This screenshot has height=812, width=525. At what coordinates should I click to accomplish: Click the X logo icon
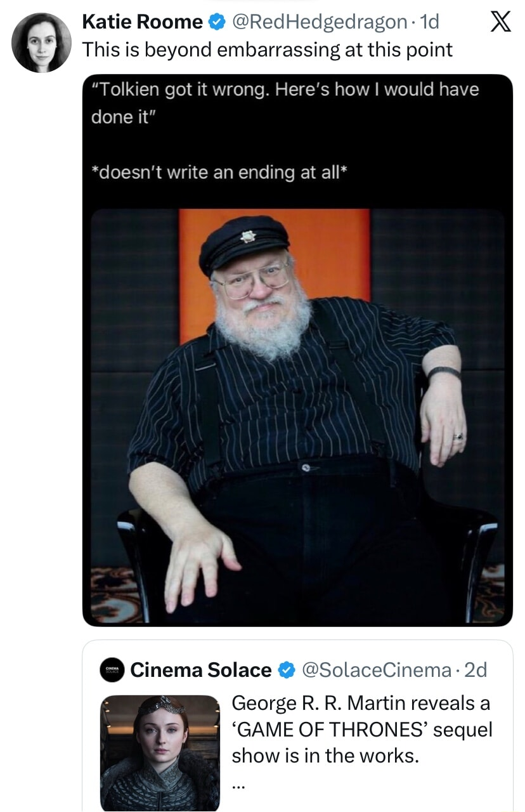[501, 23]
